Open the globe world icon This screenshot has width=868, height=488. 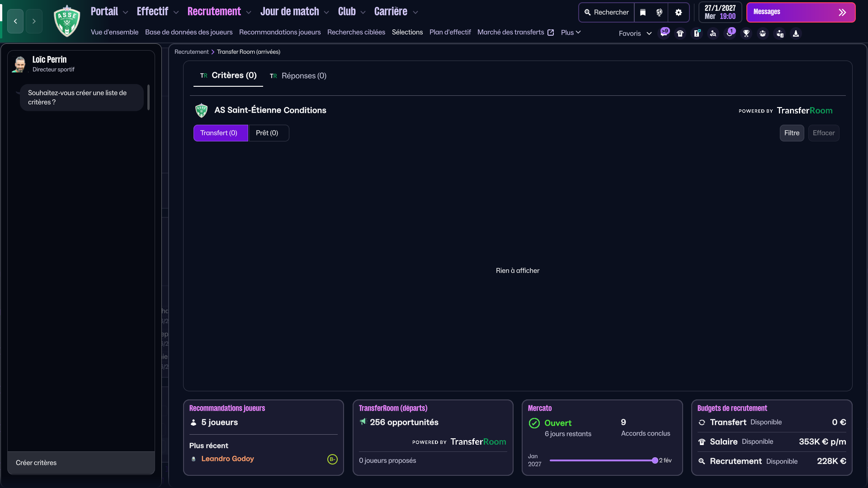pyautogui.click(x=659, y=12)
